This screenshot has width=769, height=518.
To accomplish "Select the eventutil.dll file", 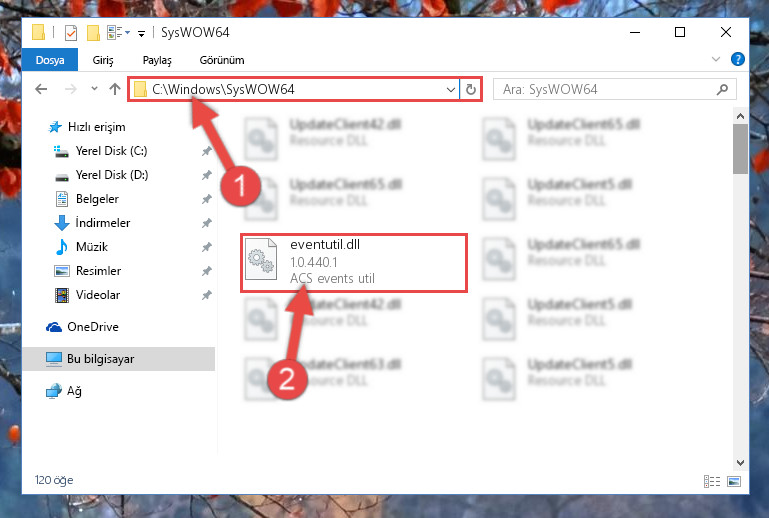I will click(354, 263).
